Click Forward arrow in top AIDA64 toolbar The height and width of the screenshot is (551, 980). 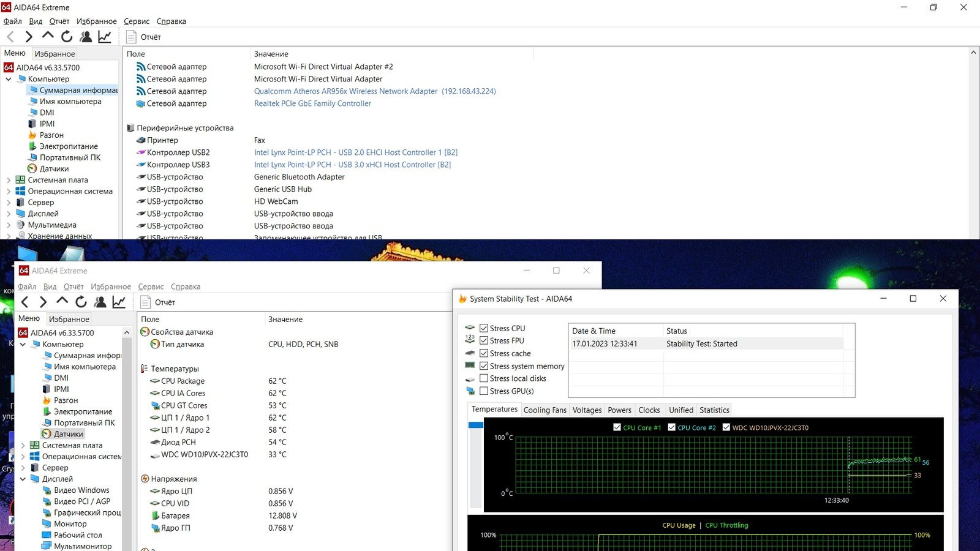pyautogui.click(x=29, y=37)
